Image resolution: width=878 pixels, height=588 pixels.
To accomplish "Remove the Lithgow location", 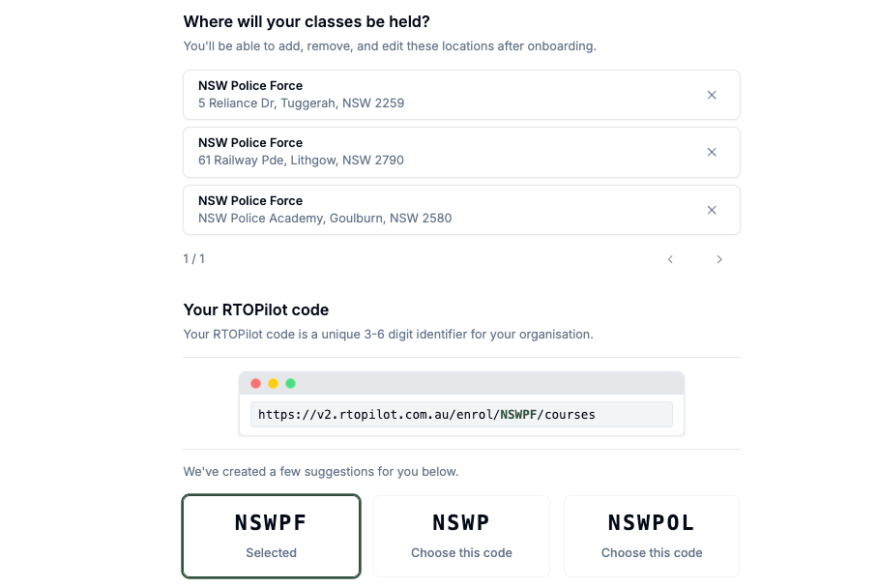I will (x=712, y=152).
